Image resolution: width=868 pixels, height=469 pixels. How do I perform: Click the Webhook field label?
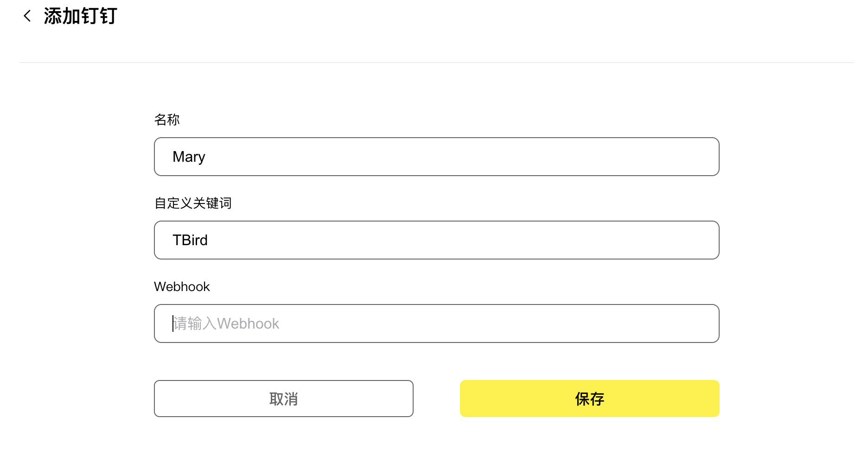click(x=182, y=286)
